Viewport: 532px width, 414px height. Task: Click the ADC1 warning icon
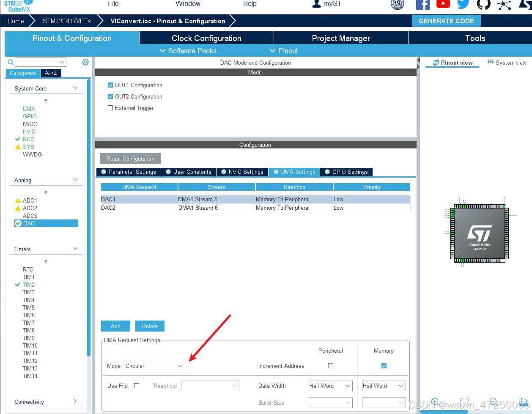pos(18,200)
